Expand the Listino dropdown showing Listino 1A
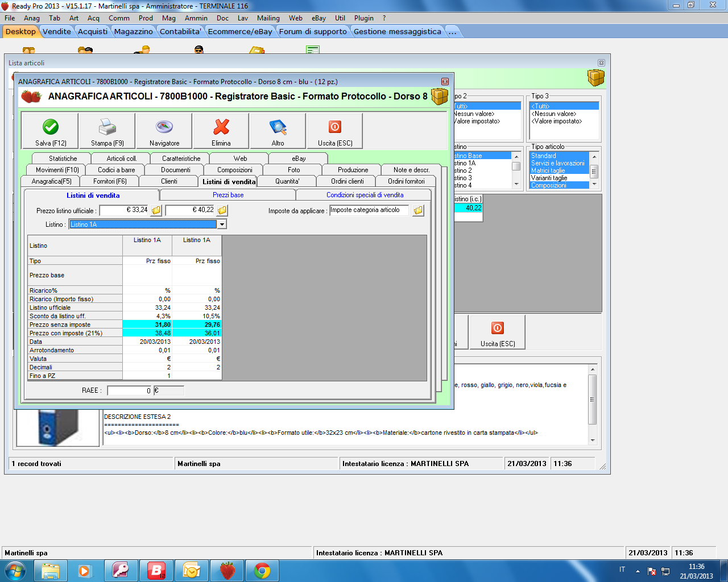The width and height of the screenshot is (728, 582). pos(222,225)
